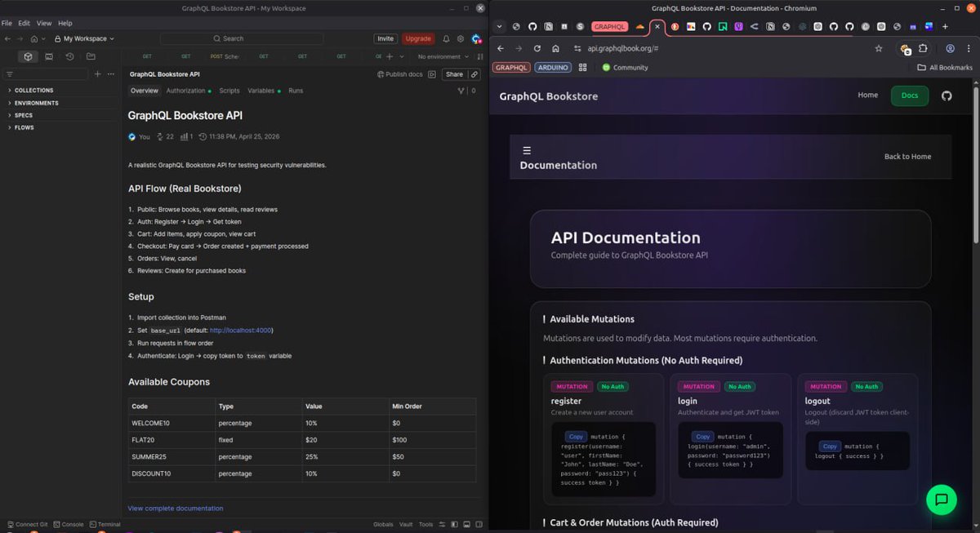Image resolution: width=980 pixels, height=533 pixels.
Task: Open the Postman user avatar
Action: click(476, 38)
